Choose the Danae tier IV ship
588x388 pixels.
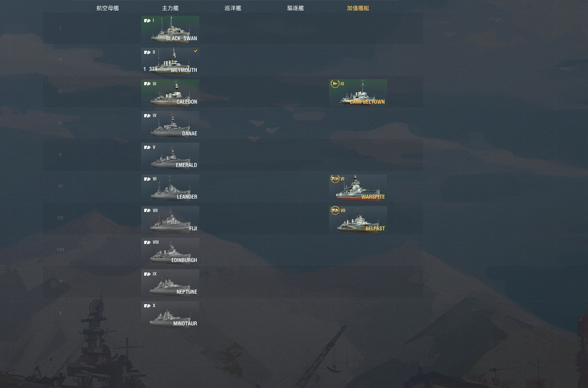(x=170, y=124)
